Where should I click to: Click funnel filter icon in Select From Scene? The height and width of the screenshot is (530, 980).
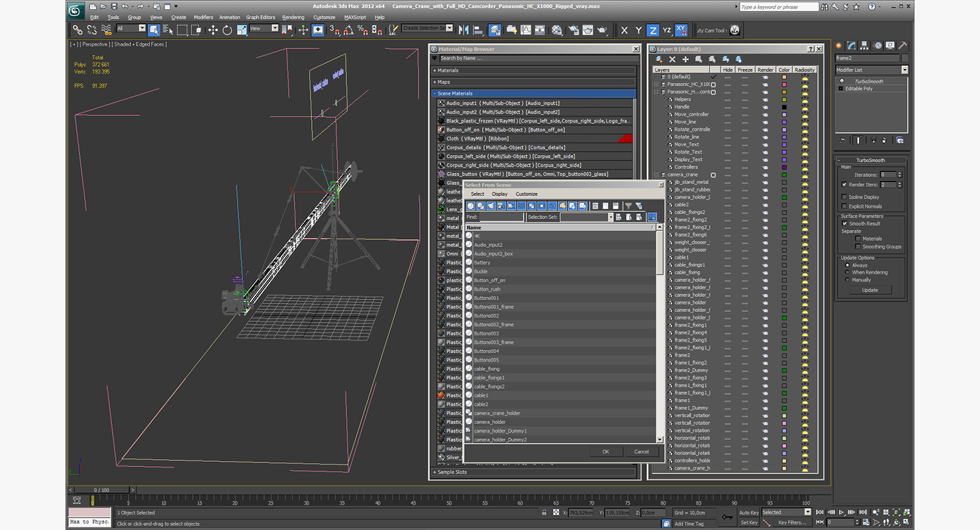pyautogui.click(x=628, y=206)
